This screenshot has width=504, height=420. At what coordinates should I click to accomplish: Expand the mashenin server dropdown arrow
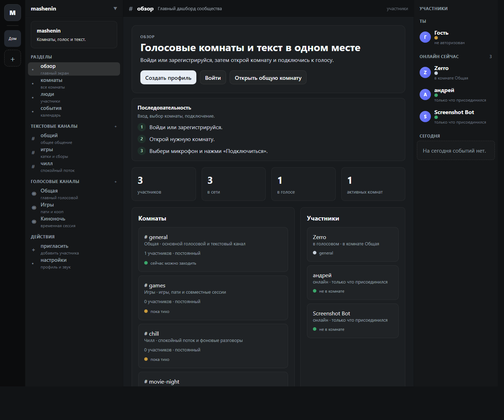pos(115,8)
